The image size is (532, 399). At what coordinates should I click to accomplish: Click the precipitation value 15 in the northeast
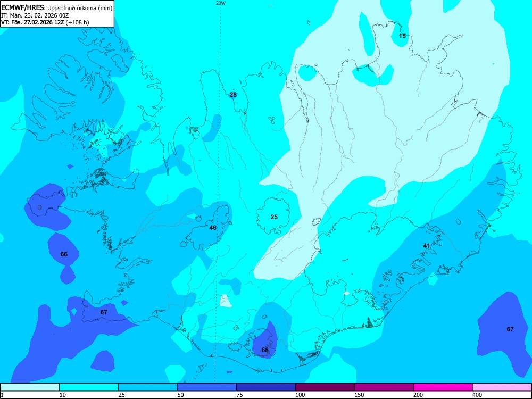[x=402, y=36]
